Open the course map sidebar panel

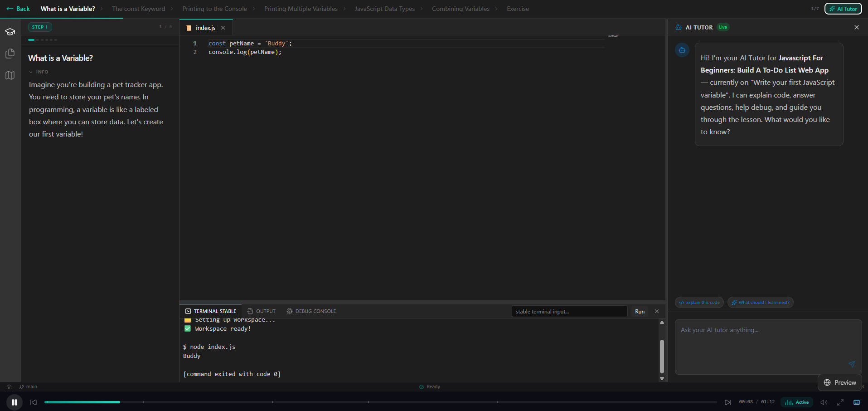coord(10,75)
